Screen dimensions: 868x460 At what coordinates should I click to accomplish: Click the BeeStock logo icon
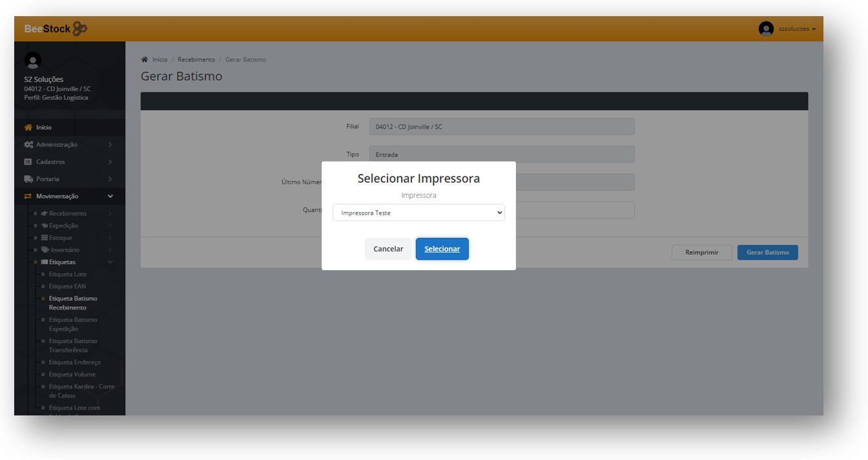click(x=79, y=29)
